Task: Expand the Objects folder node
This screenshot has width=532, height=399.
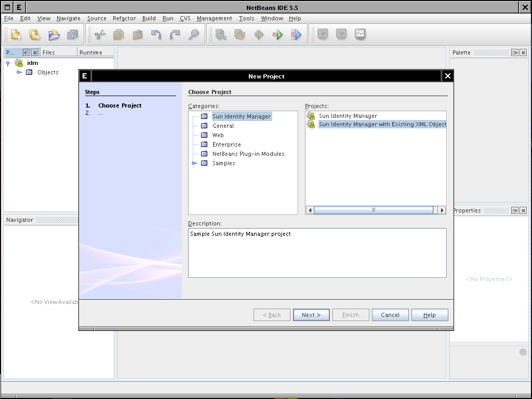Action: point(19,72)
